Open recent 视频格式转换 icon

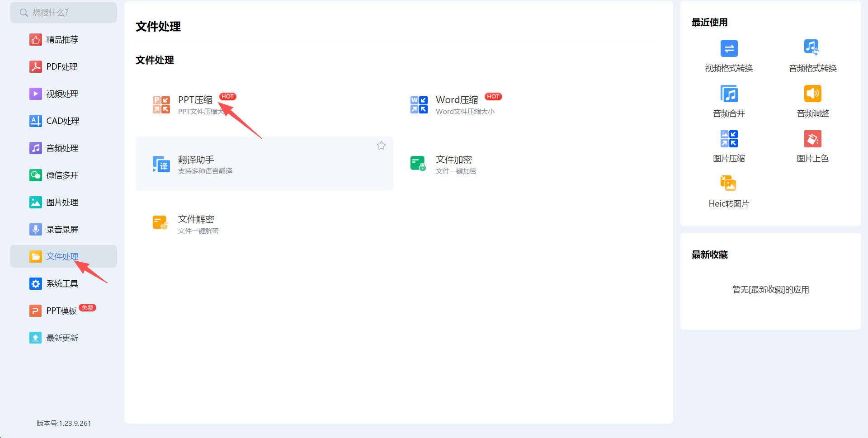click(729, 48)
